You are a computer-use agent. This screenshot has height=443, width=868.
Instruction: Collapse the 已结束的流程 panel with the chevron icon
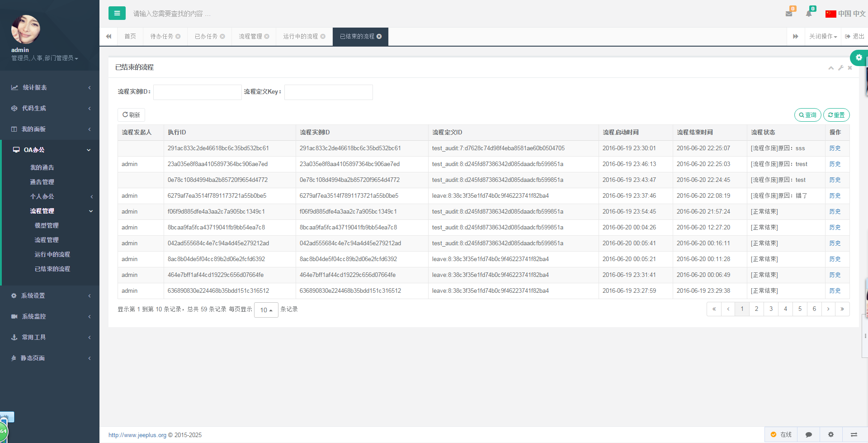coord(831,68)
